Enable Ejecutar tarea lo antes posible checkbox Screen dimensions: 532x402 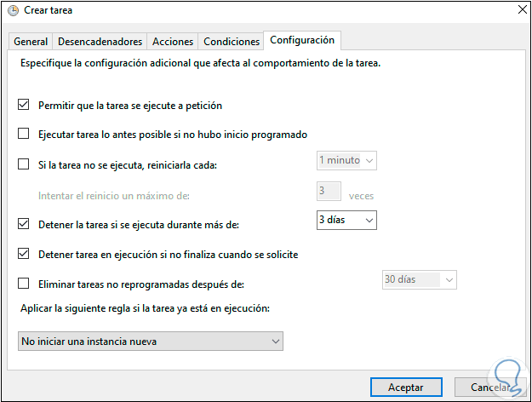tap(24, 134)
